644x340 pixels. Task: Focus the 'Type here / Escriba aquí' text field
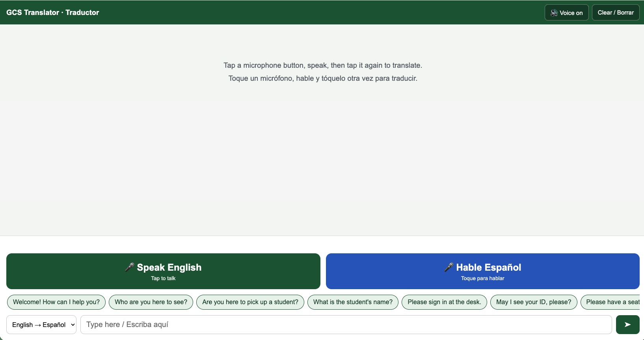tap(346, 325)
